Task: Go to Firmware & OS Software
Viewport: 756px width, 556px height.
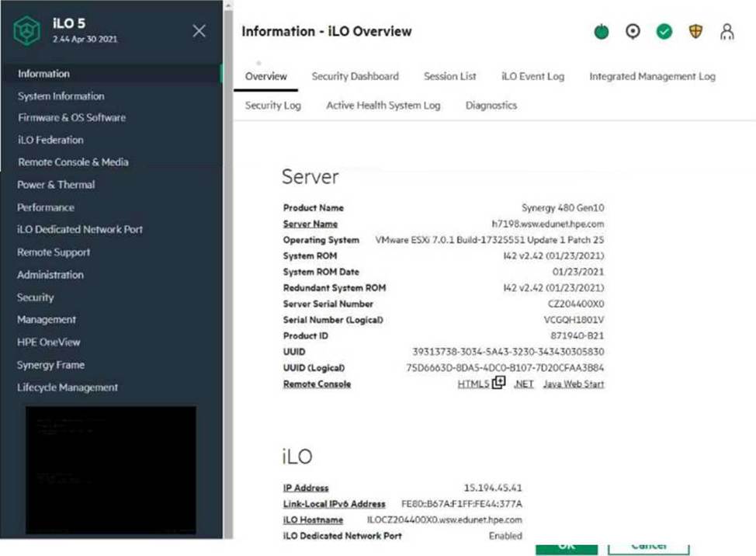Action: click(x=72, y=118)
